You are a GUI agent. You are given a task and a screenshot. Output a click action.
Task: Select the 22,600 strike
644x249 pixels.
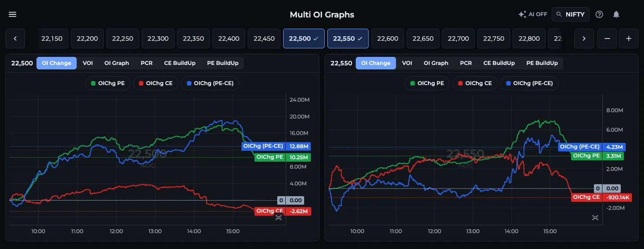388,39
